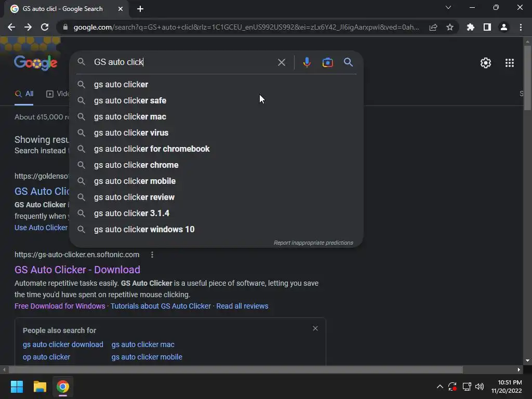Clear the search box text with X
The width and height of the screenshot is (532, 399).
tap(281, 62)
